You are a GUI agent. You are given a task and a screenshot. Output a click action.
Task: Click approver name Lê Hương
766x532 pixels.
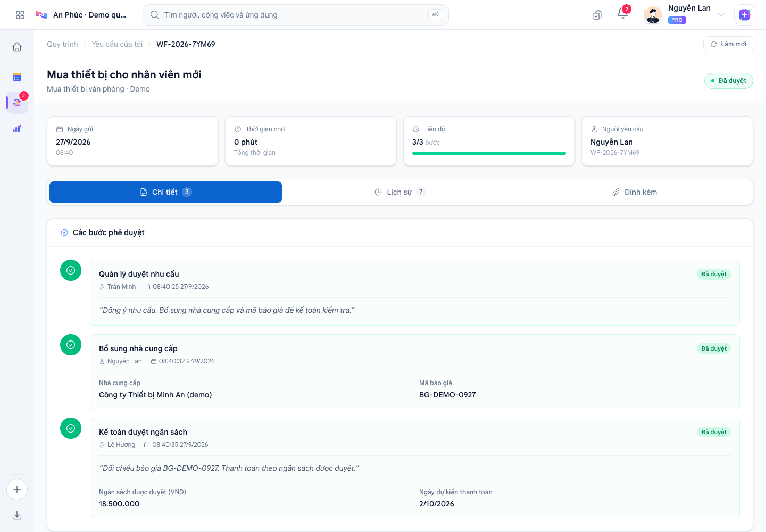(121, 445)
